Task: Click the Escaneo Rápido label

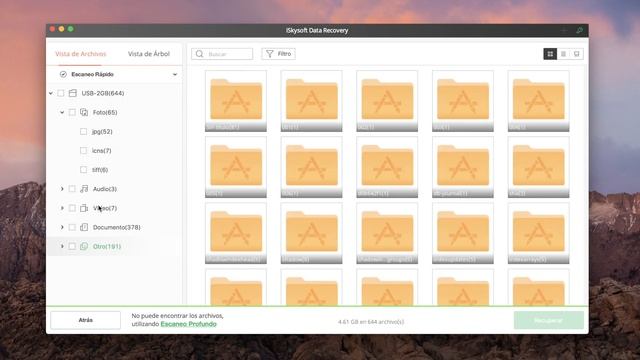Action: 92,74
